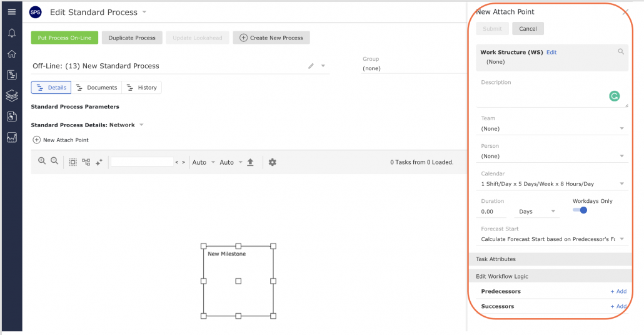Click the Description text area
Screen dimensions: 644x335
coord(553,97)
